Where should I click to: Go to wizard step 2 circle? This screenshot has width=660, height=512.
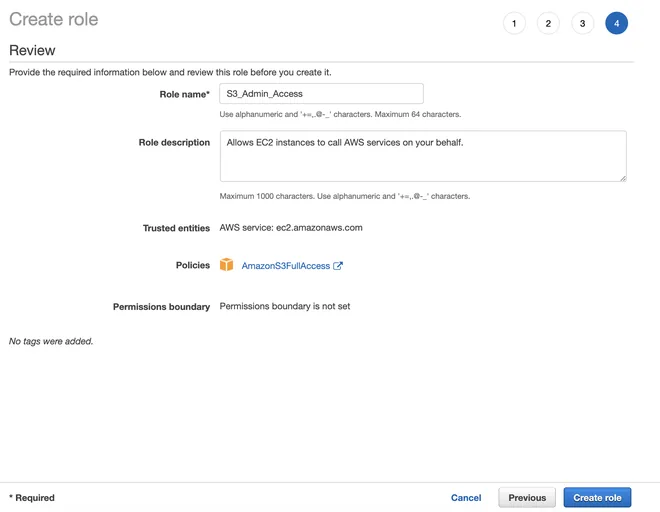coord(548,23)
